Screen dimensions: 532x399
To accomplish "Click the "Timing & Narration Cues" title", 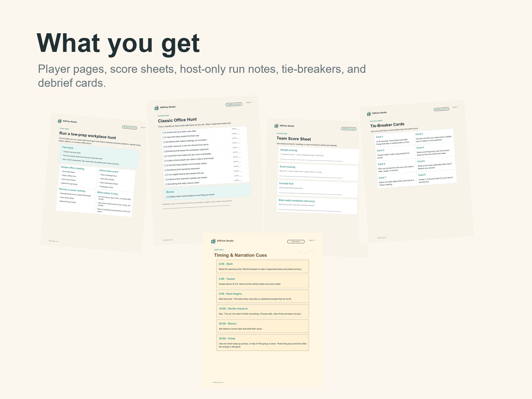I will coord(240,255).
